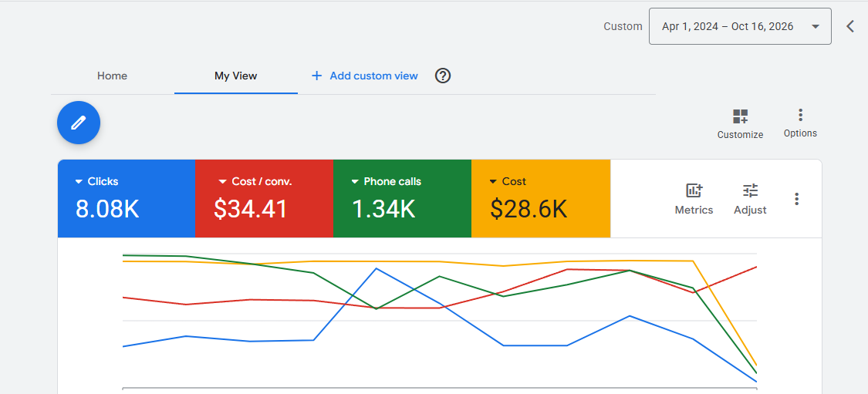Image resolution: width=868 pixels, height=394 pixels.
Task: Select the 1.34K phone calls value
Action: (x=383, y=209)
